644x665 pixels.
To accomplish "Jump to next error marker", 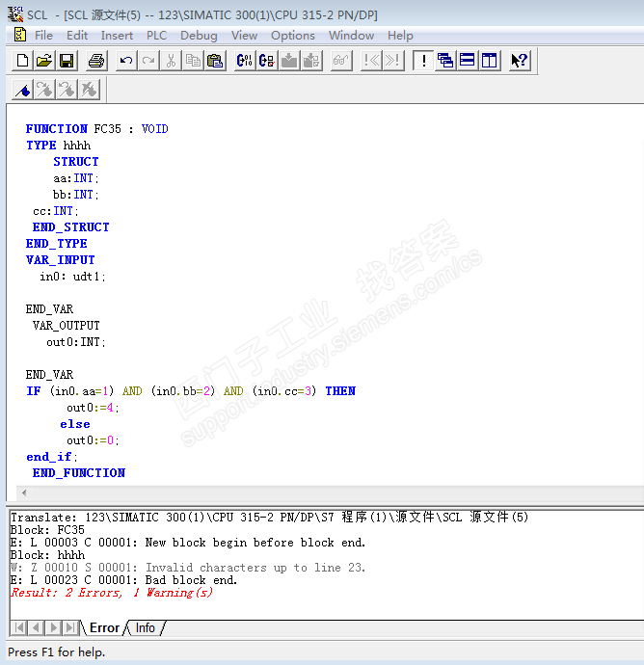I will 393,61.
